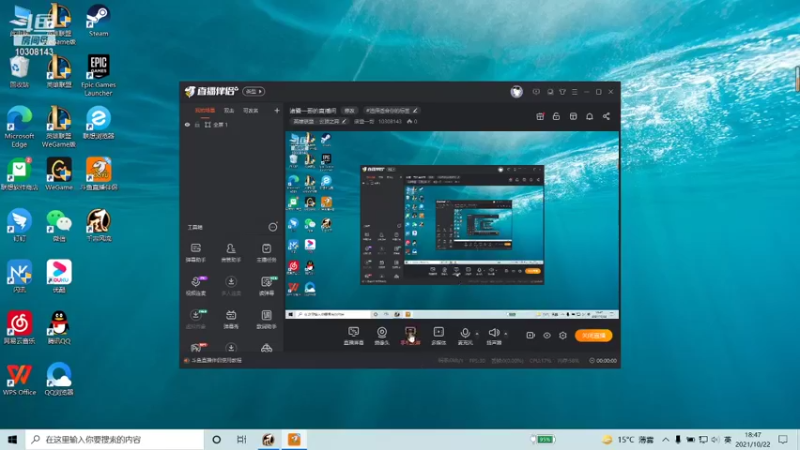Show hidden system tray icons chevron
800x450 pixels.
[x=666, y=439]
